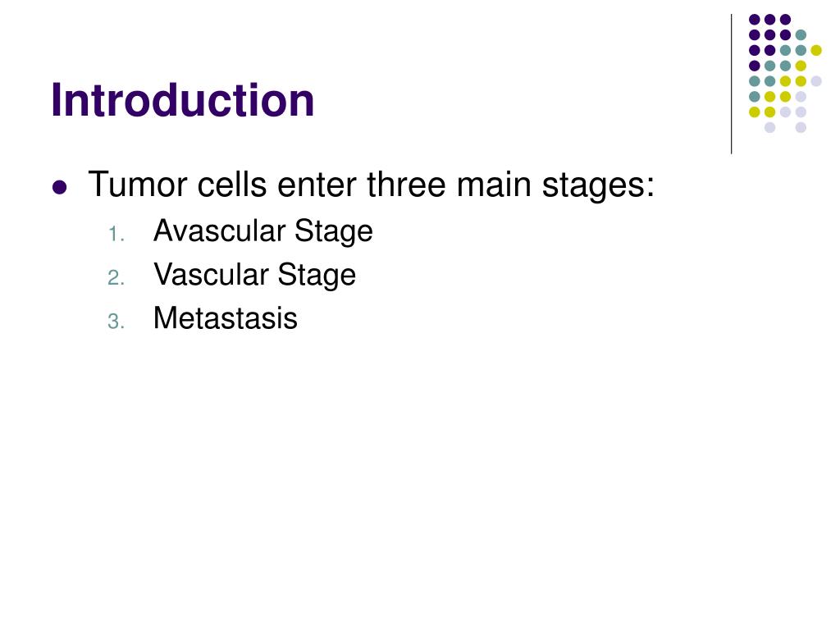Click the word "stages:" in the bullet line
This screenshot has width=840, height=630.
click(598, 185)
